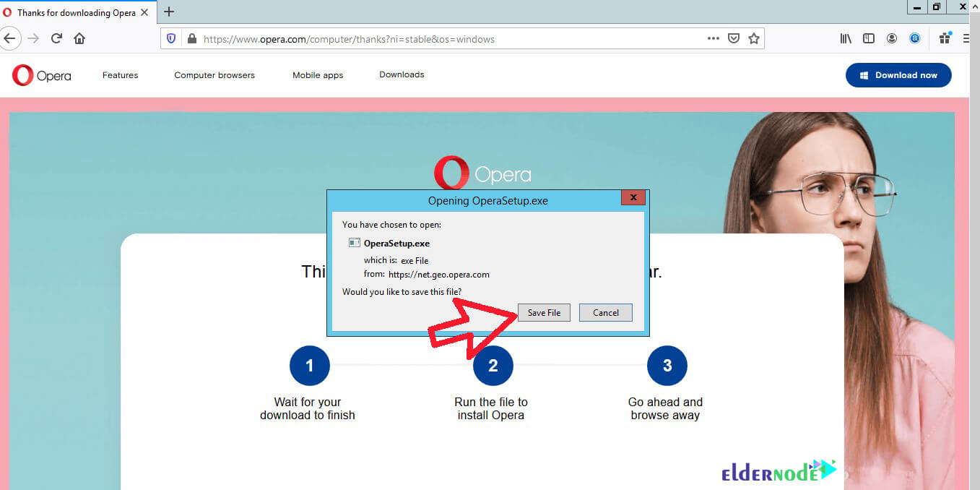
Task: Reload the current page
Action: [x=56, y=38]
